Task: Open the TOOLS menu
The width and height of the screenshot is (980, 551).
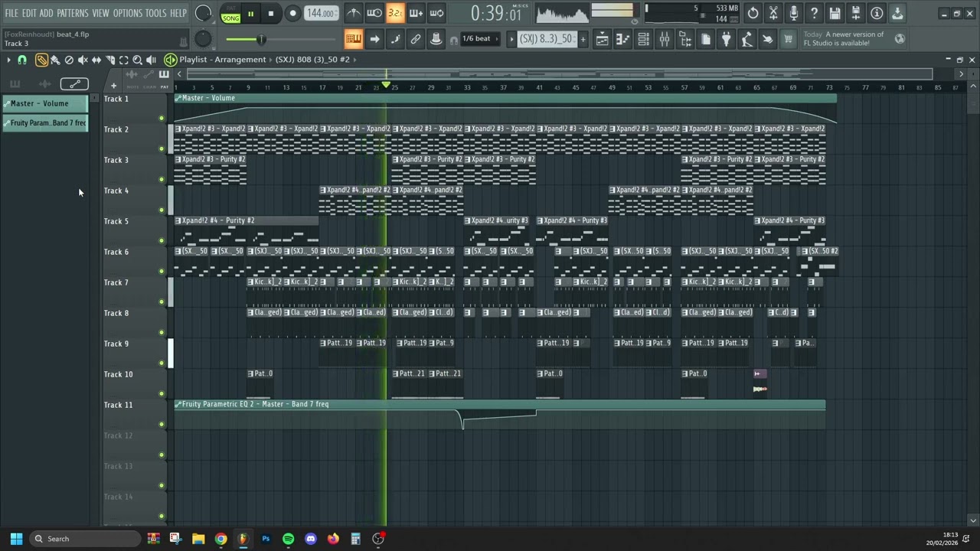Action: tap(155, 13)
